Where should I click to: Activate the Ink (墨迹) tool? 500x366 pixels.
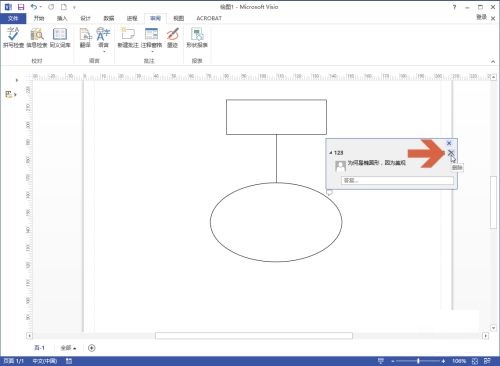(172, 38)
